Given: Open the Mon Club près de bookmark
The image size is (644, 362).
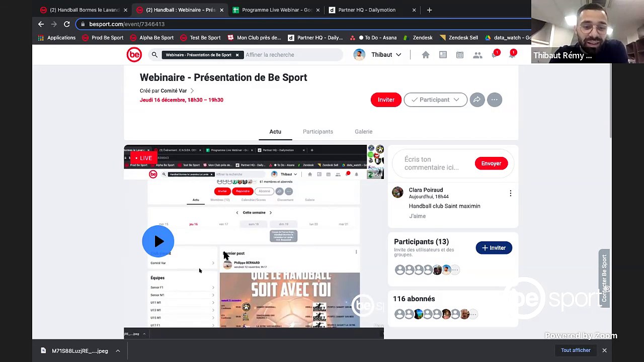Looking at the screenshot, I should tap(254, 38).
